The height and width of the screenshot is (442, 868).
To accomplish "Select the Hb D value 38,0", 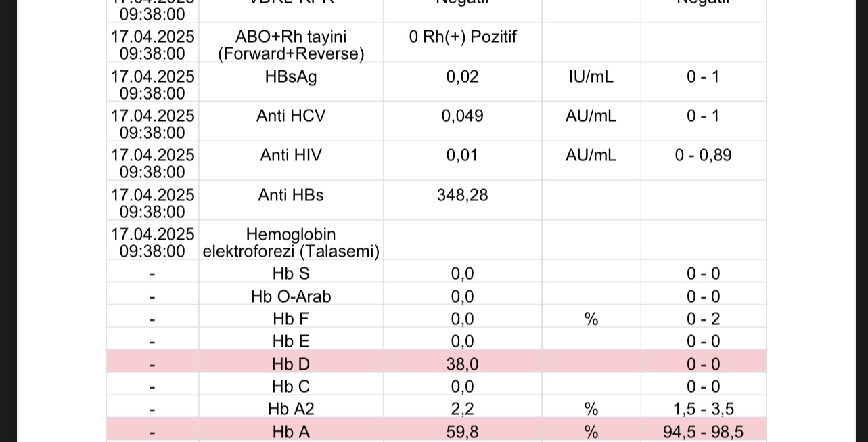I will coord(463,364).
